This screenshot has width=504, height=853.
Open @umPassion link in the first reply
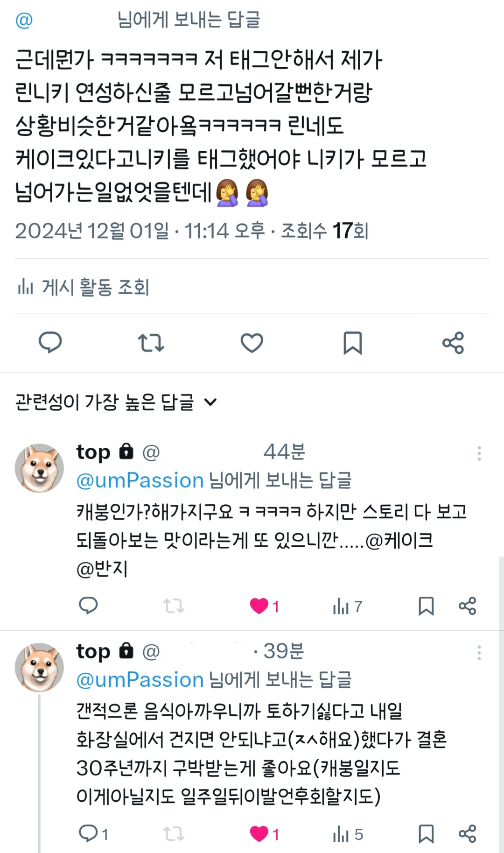tap(140, 480)
